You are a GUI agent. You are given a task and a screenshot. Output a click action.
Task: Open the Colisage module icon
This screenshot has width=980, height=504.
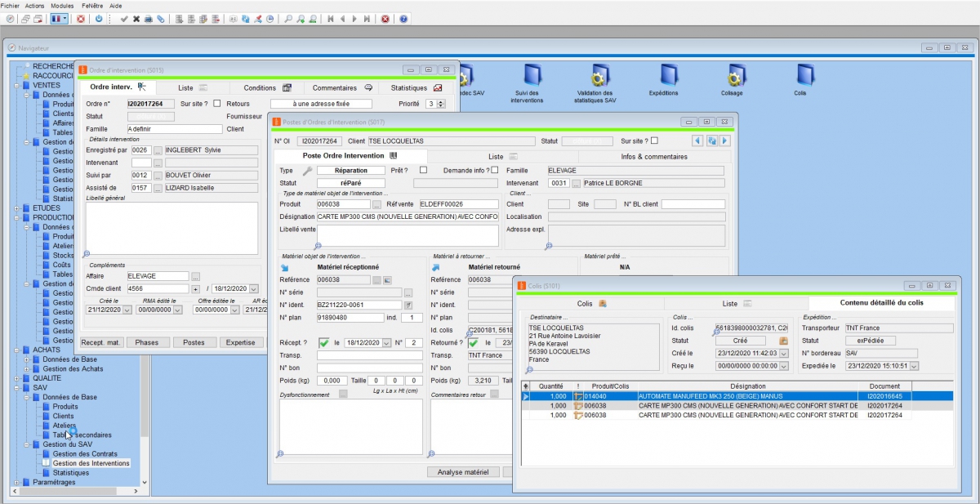pyautogui.click(x=733, y=78)
